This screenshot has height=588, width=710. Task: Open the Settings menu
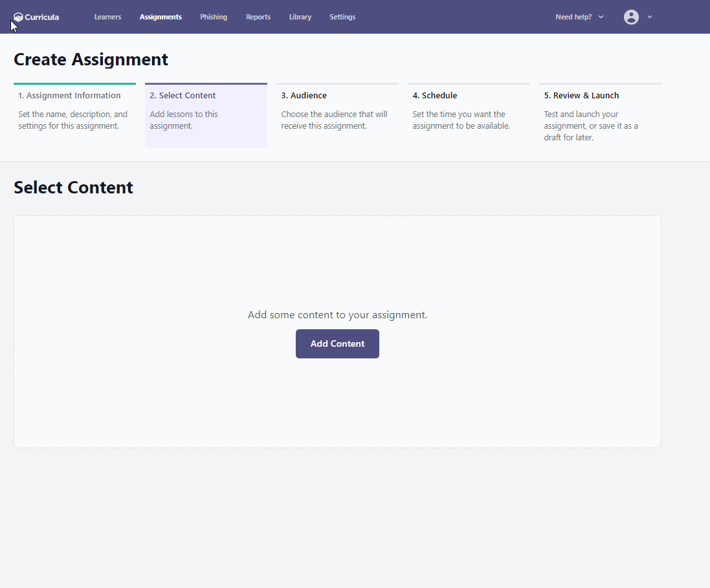(342, 17)
